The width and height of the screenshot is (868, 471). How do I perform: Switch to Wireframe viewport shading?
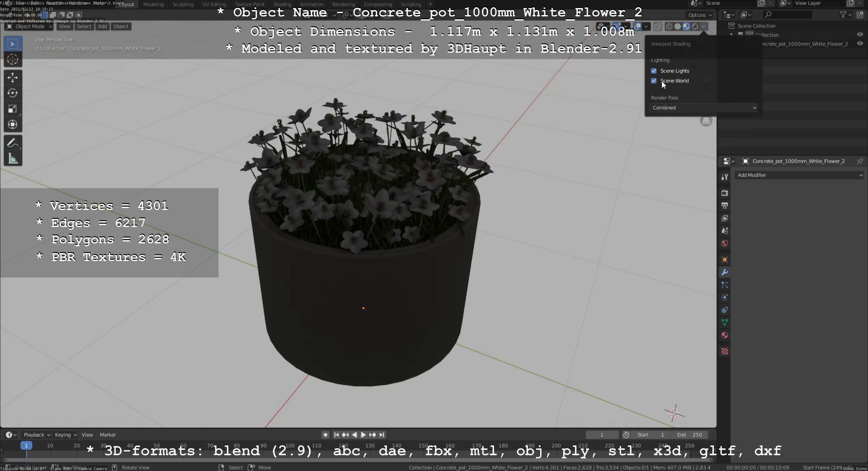coord(669,26)
